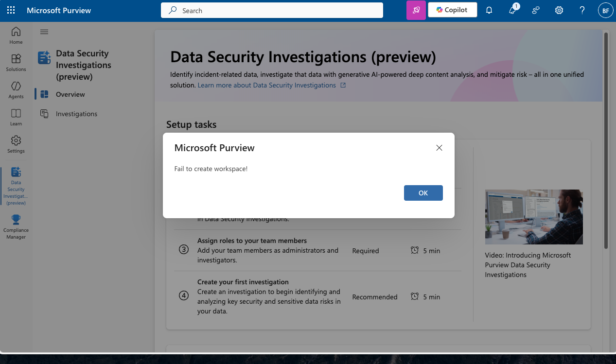Click the video caption text
This screenshot has width=616, height=364.
528,265
